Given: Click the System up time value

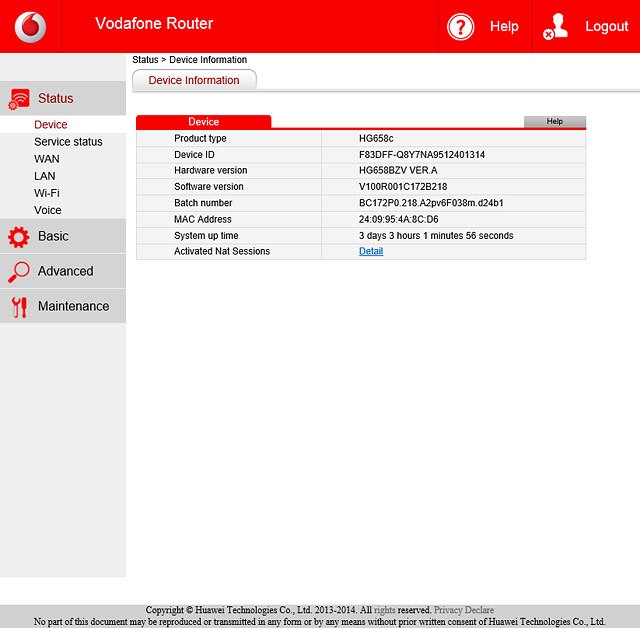Looking at the screenshot, I should [436, 235].
